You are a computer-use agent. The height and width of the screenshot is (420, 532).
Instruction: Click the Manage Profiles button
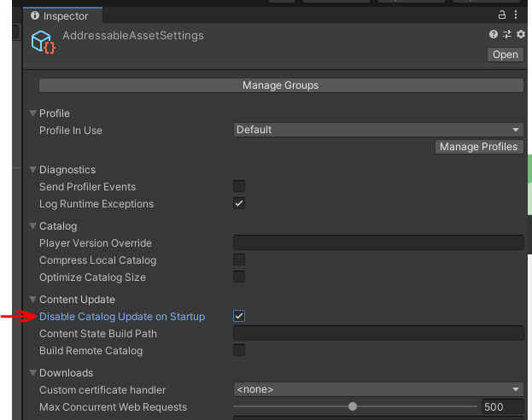(478, 147)
